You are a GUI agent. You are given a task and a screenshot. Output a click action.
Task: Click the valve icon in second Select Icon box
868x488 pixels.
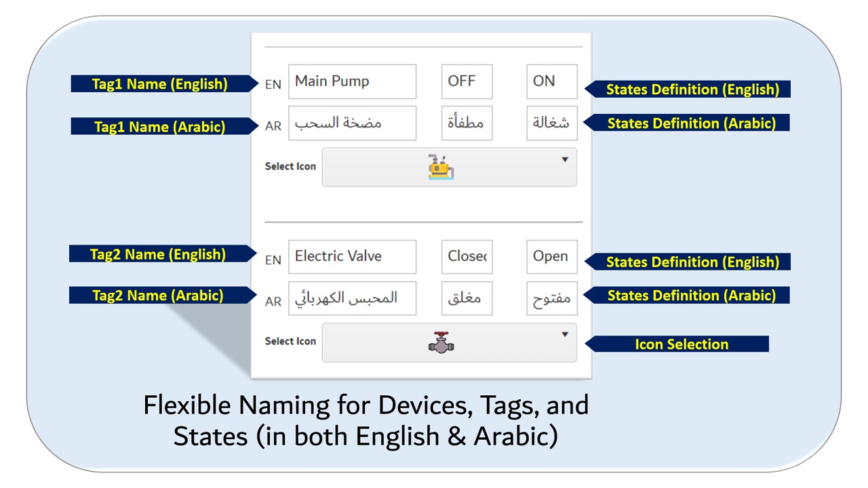pos(441,343)
